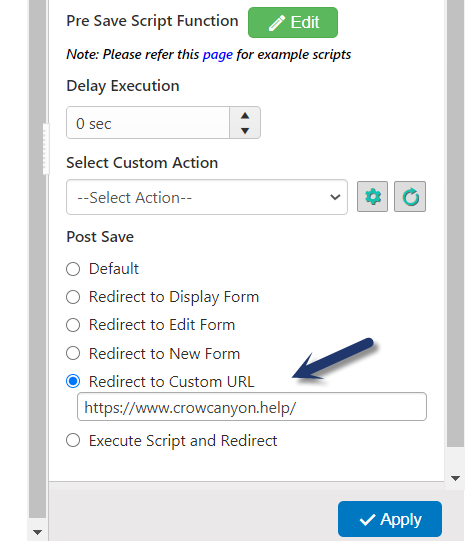Choose Redirect to Display Form
This screenshot has width=465, height=541.
point(73,297)
